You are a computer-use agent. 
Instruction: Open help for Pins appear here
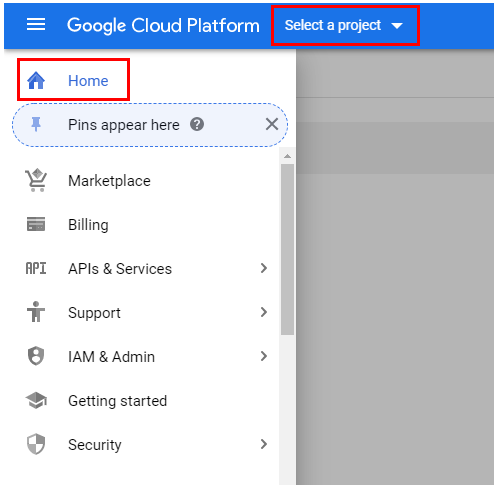click(197, 125)
